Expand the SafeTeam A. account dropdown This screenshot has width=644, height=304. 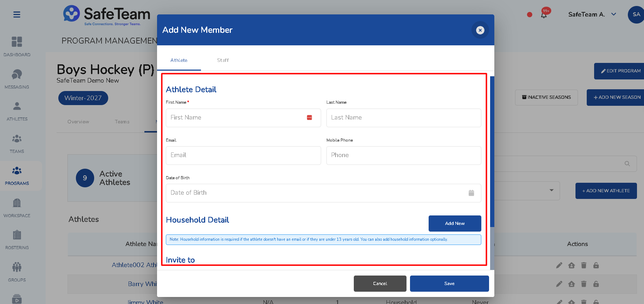tap(614, 14)
